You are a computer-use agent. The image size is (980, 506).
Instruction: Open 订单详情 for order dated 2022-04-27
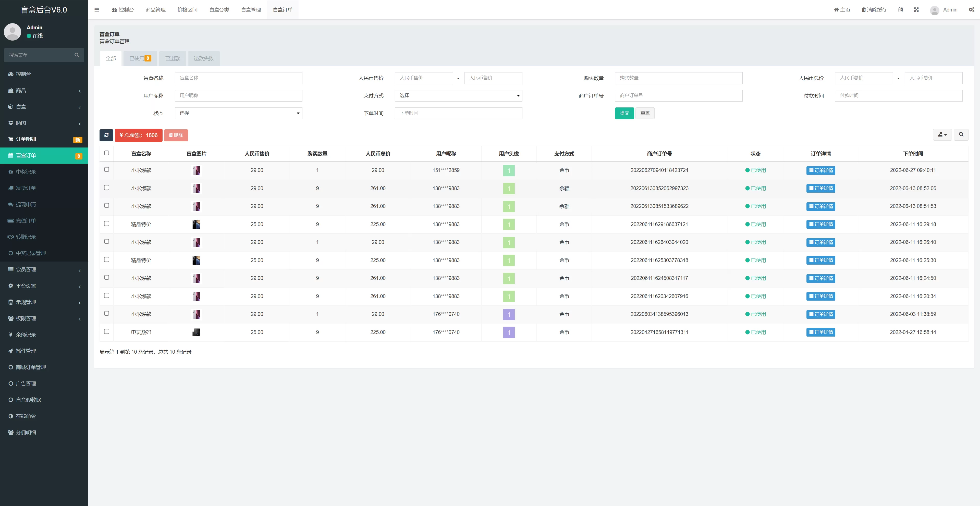(820, 332)
